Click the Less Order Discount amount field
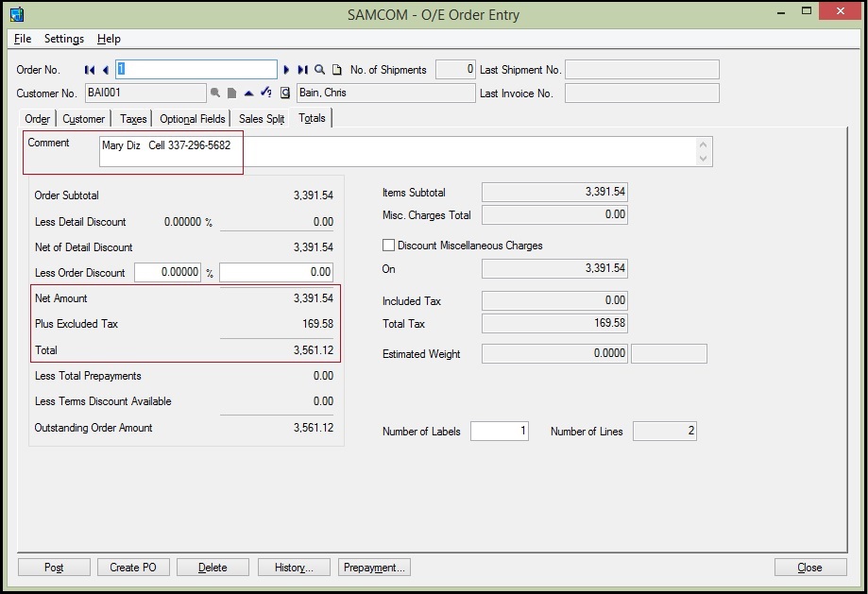 pos(276,272)
